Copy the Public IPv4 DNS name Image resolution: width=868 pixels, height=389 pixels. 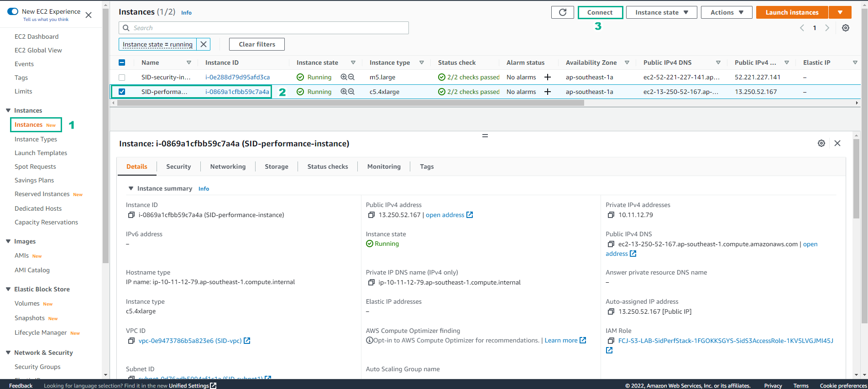(611, 244)
